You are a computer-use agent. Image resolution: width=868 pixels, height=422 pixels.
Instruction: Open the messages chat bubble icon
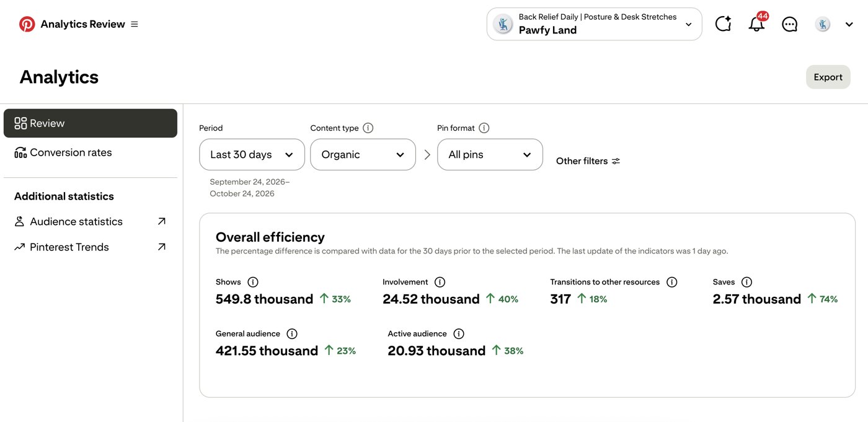coord(789,24)
